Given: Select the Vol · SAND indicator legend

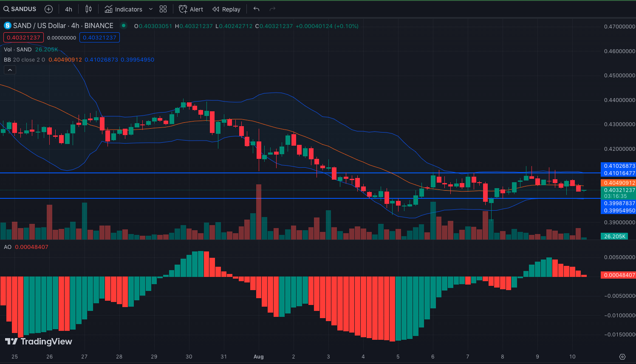Looking at the screenshot, I should (x=18, y=49).
